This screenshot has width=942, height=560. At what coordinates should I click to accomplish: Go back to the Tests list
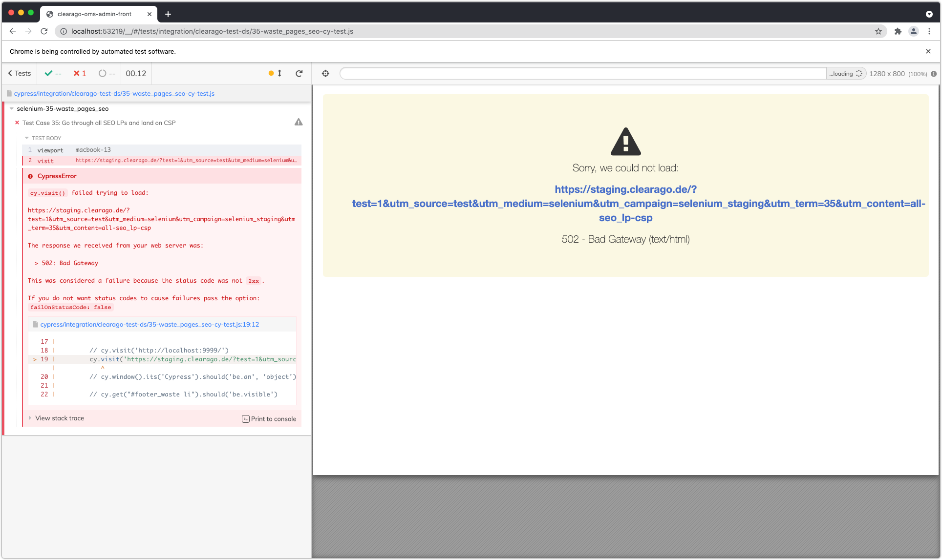tap(19, 73)
